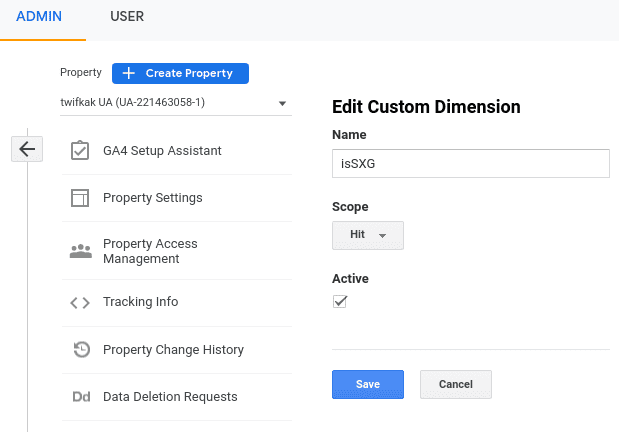Screen dimensions: 619x432
Task: Open the Property Change History text link
Action: [173, 350]
